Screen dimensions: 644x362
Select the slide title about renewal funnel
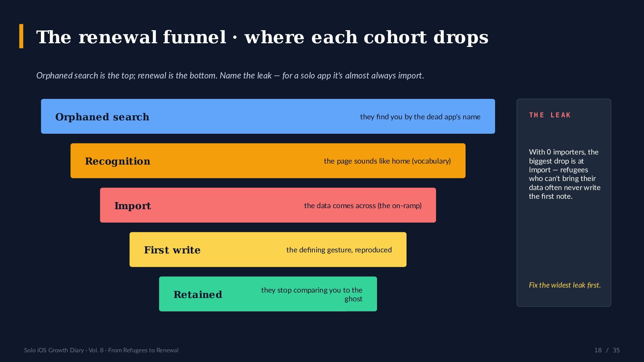(x=262, y=37)
